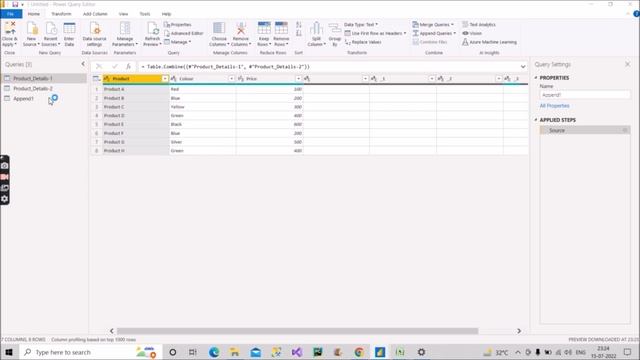Click Split Column icon
This screenshot has height=360, width=640.
tap(316, 29)
